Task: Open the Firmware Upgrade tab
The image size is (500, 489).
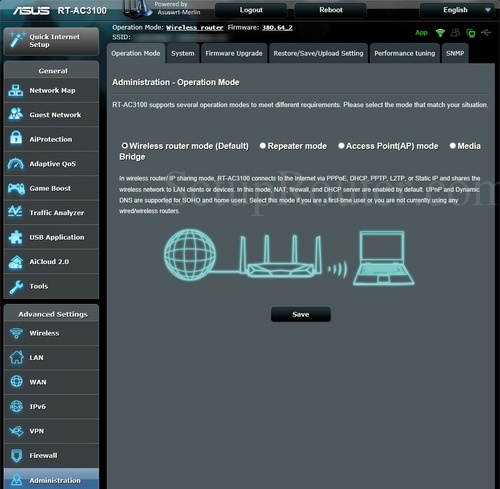Action: pyautogui.click(x=234, y=53)
